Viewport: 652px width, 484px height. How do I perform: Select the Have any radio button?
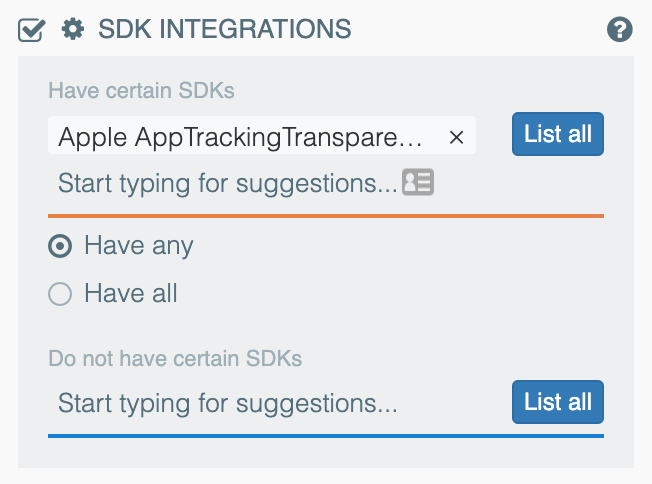tap(61, 246)
